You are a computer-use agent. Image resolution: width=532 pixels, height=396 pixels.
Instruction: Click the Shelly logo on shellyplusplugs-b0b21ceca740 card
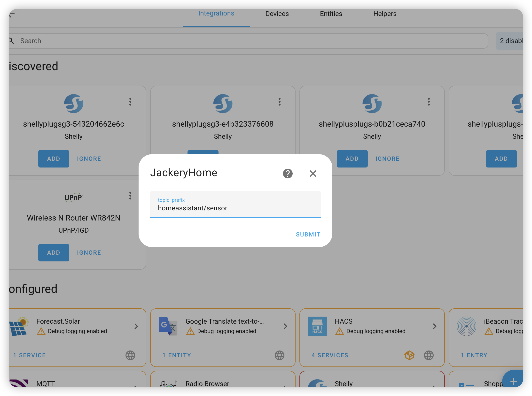(x=372, y=104)
